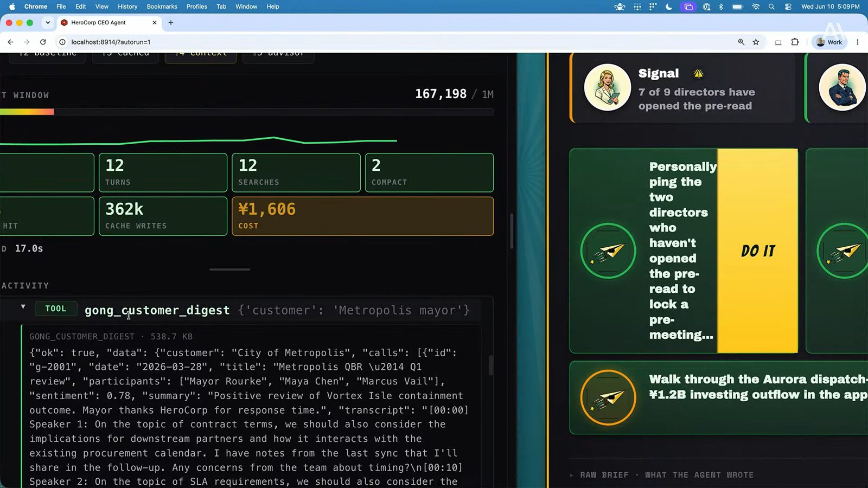Click the green sparkline chart
The image size is (868, 488).
click(x=199, y=141)
